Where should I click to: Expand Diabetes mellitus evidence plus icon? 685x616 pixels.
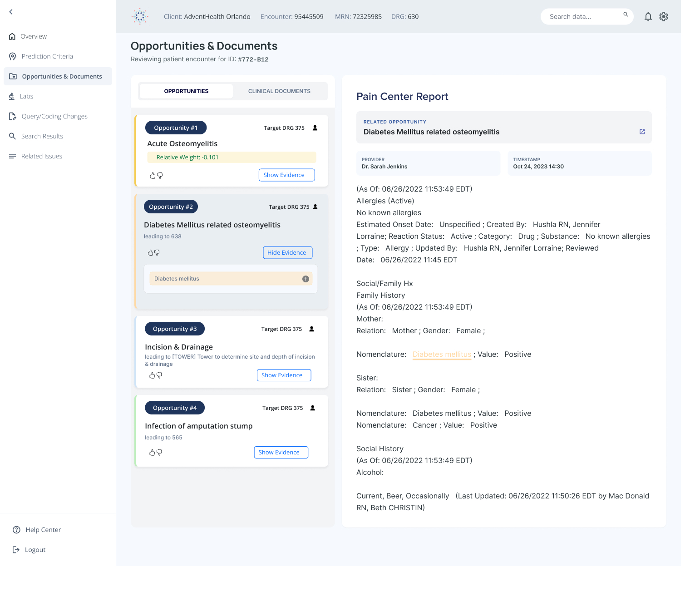click(306, 279)
